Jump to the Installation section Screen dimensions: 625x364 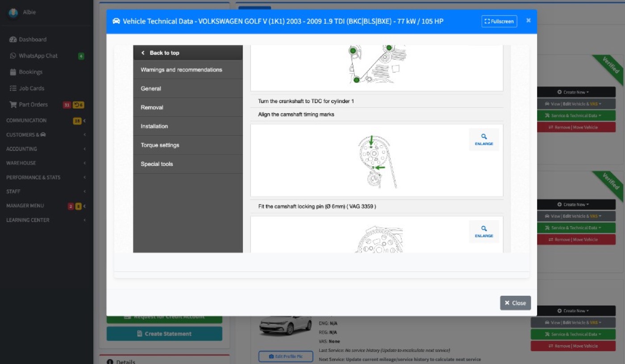tap(188, 126)
